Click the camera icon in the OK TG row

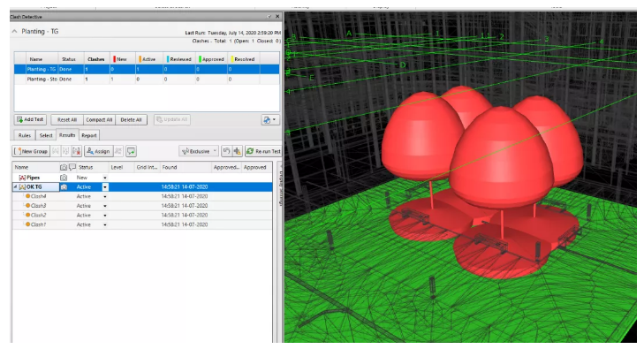pyautogui.click(x=64, y=187)
